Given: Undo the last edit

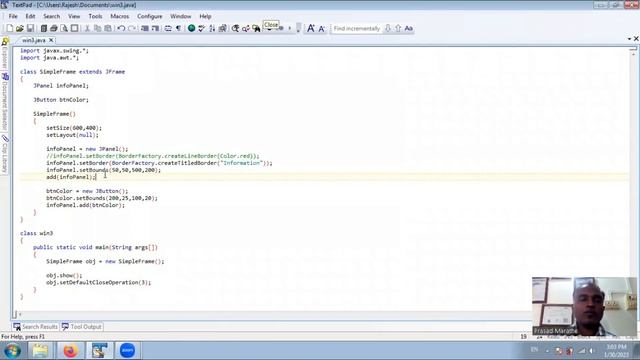Looking at the screenshot, I should point(121,29).
